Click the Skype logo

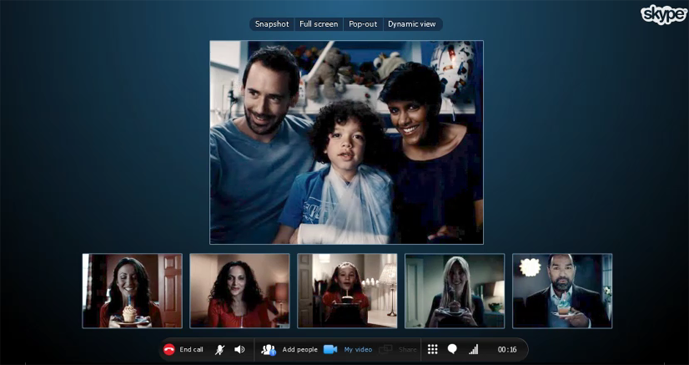(664, 15)
